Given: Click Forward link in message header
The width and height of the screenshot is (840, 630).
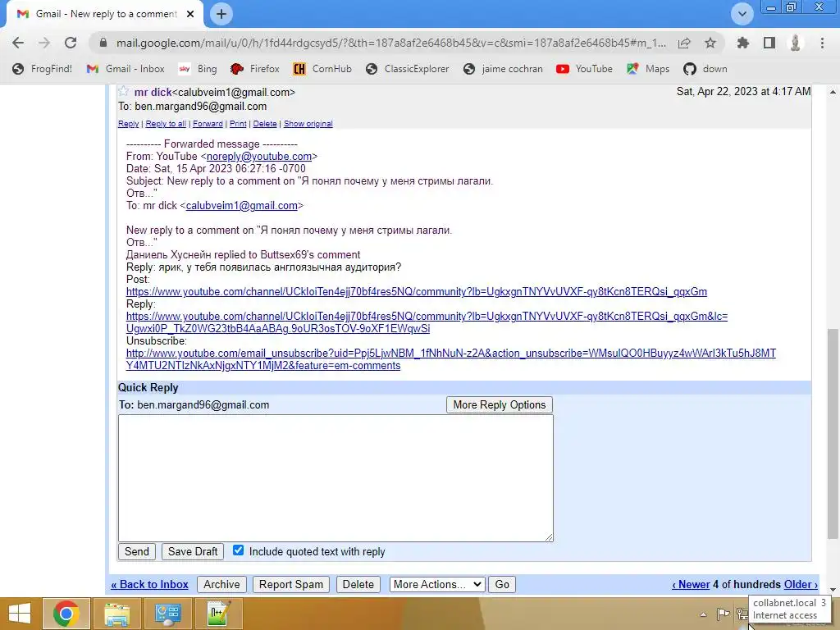Looking at the screenshot, I should 208,124.
